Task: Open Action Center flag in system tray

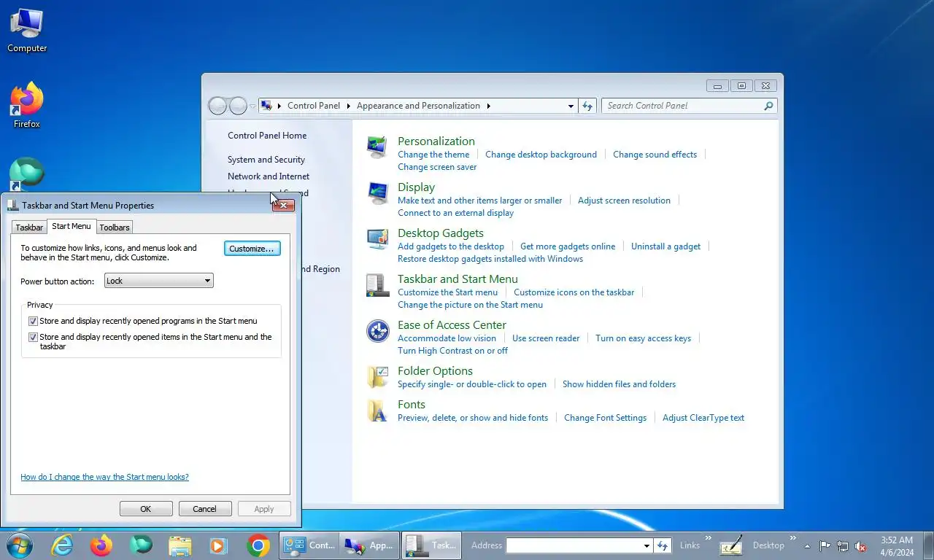Action: [825, 545]
